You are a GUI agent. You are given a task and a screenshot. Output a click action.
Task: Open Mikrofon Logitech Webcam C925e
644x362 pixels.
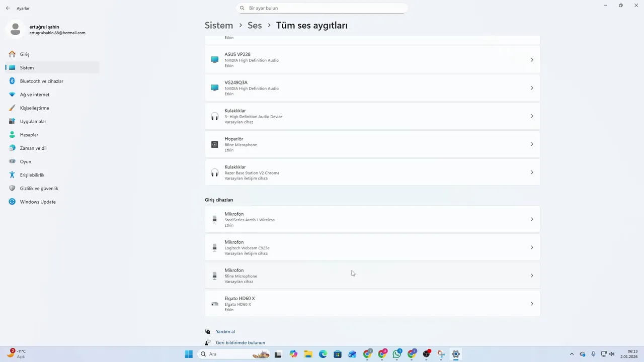(372, 247)
